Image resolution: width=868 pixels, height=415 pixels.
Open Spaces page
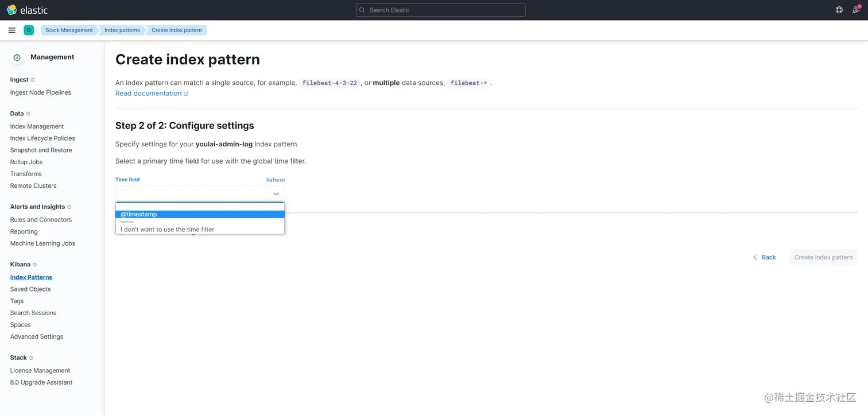pos(21,325)
